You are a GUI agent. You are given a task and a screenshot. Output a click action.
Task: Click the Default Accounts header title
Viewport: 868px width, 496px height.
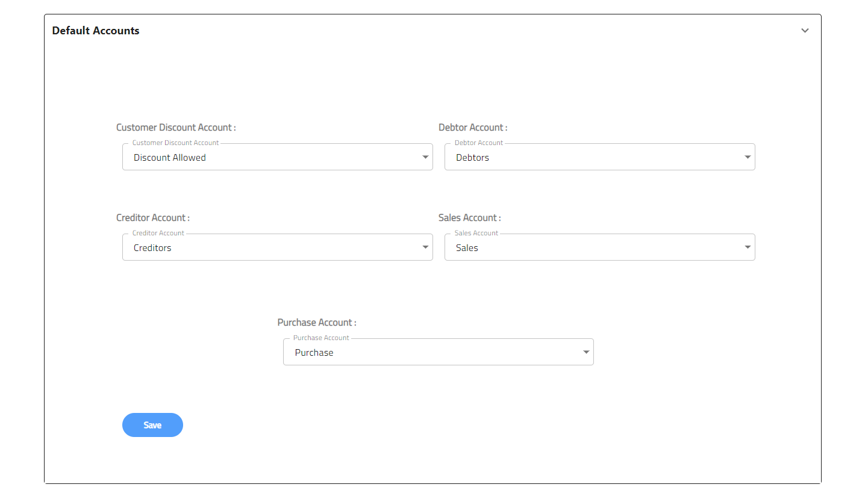point(96,31)
